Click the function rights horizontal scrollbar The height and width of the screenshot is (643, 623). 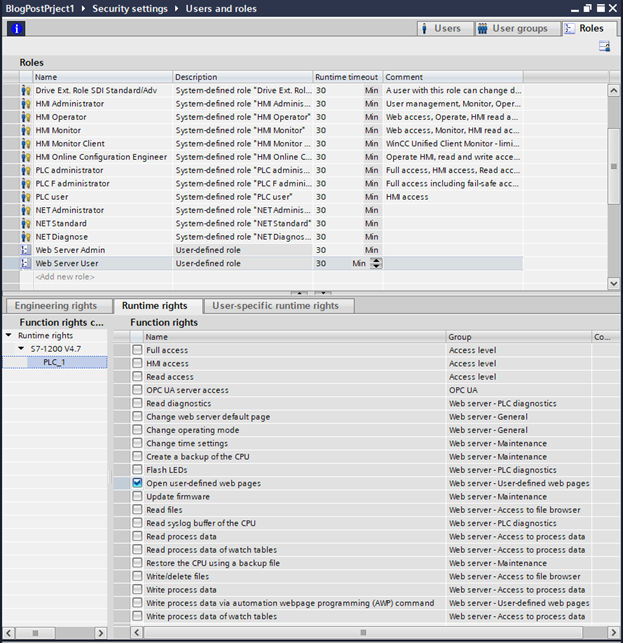click(360, 634)
